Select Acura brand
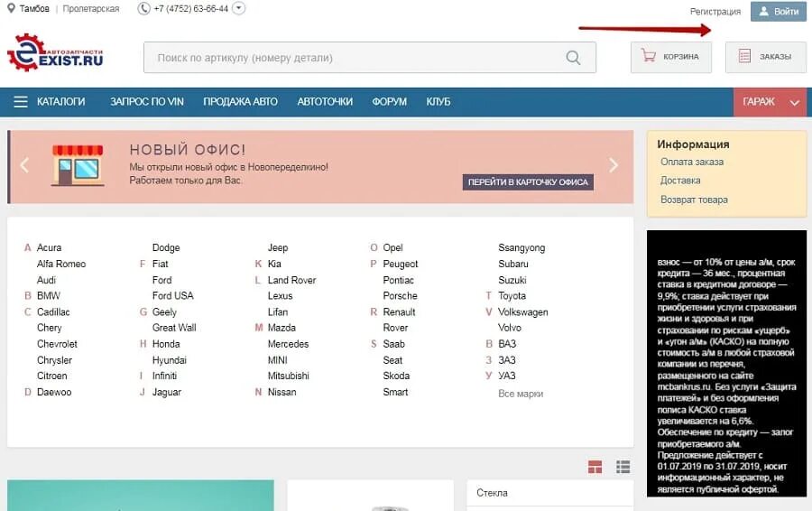 click(x=50, y=247)
